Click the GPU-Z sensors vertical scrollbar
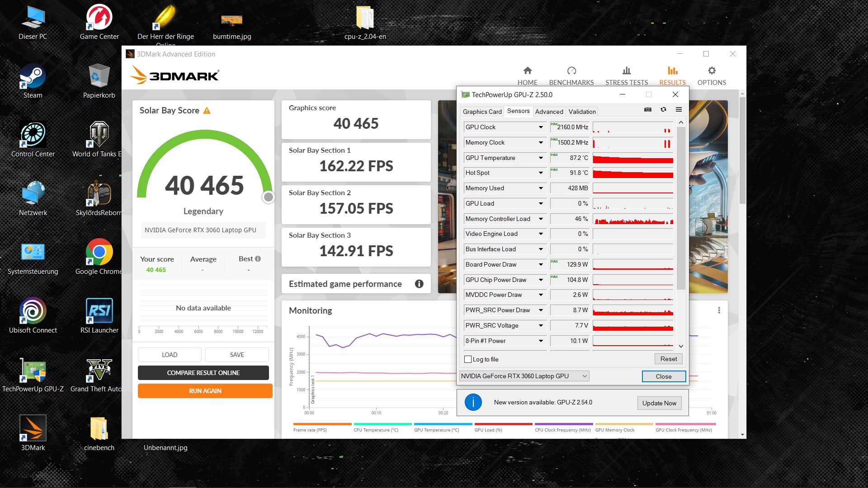Image resolution: width=868 pixels, height=488 pixels. point(681,208)
